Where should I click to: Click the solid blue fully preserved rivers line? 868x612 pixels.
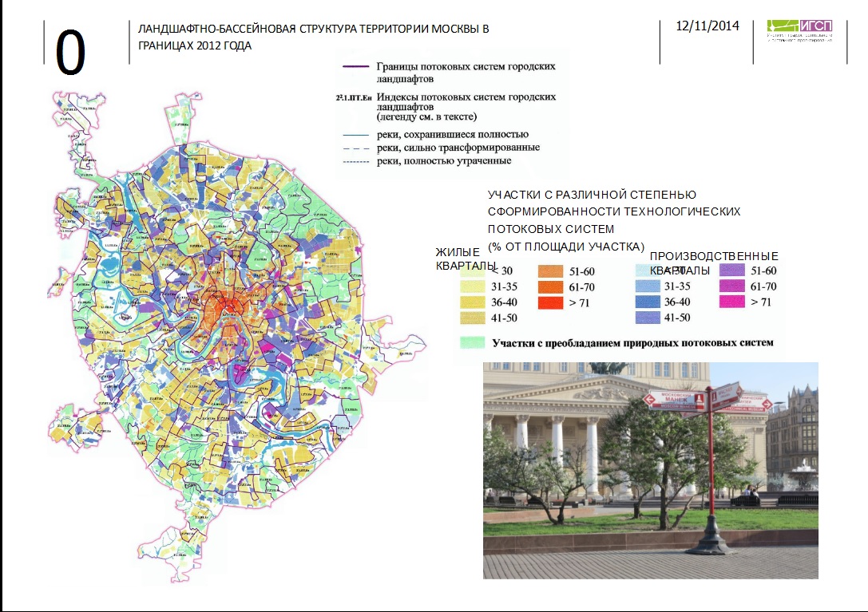pos(355,135)
